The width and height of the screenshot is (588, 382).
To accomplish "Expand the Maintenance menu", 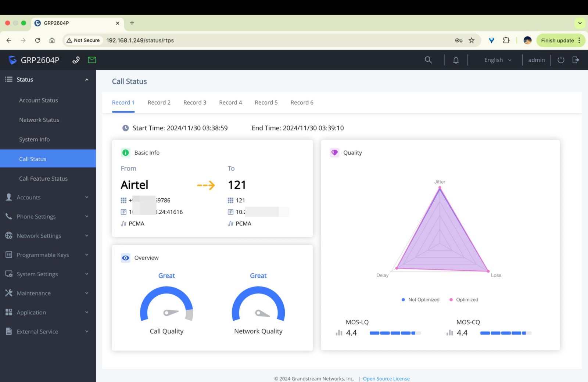I will [48, 293].
